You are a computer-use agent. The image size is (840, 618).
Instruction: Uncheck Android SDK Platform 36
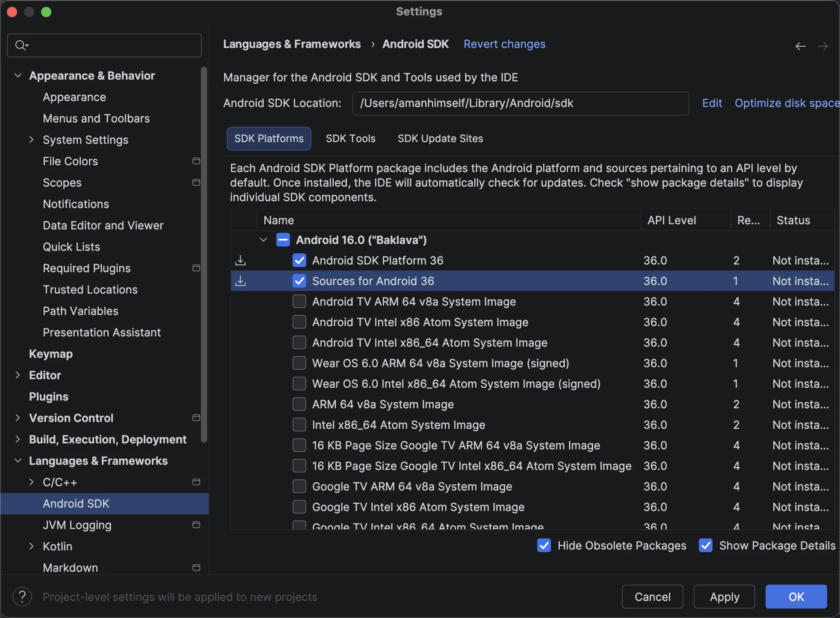[x=299, y=260]
